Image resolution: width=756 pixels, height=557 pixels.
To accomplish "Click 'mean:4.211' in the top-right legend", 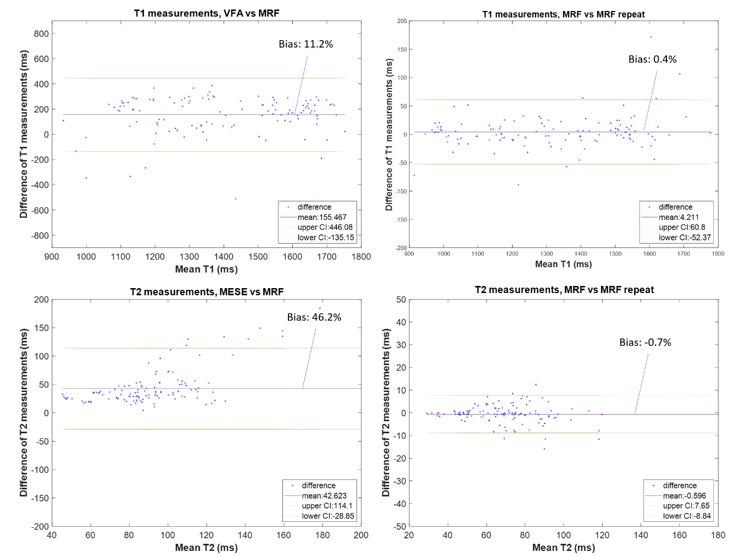I will (679, 217).
